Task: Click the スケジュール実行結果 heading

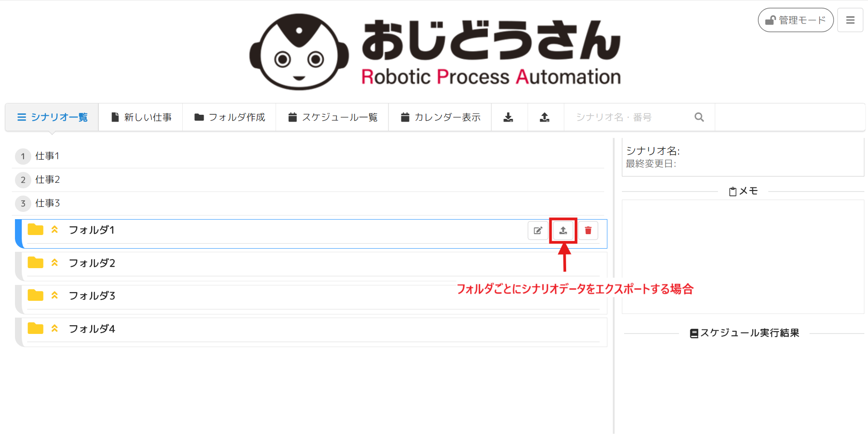Action: pos(744,333)
